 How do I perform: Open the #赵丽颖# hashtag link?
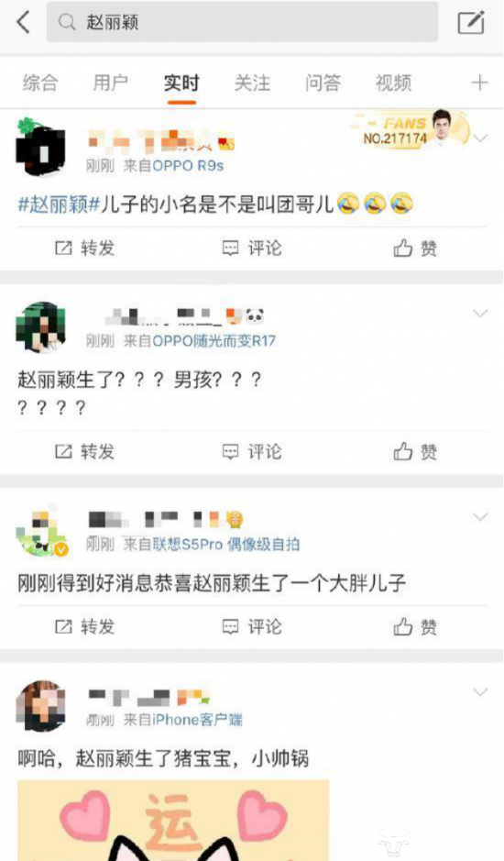(x=59, y=204)
